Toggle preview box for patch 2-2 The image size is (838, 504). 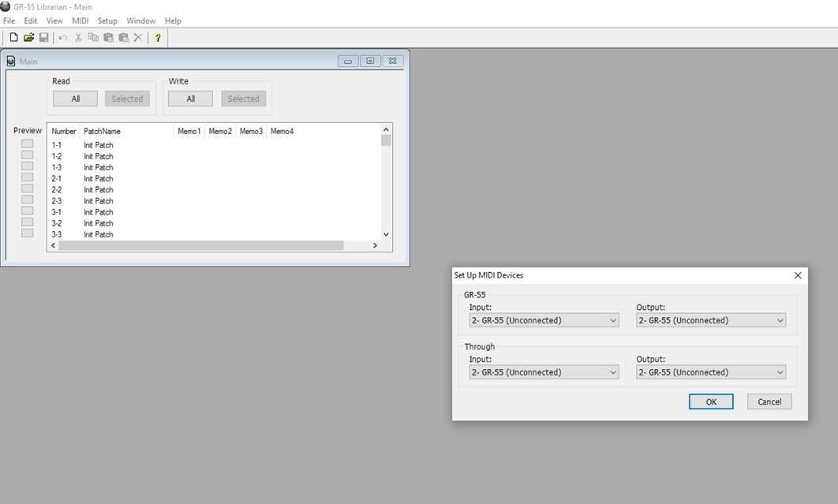[x=28, y=189]
